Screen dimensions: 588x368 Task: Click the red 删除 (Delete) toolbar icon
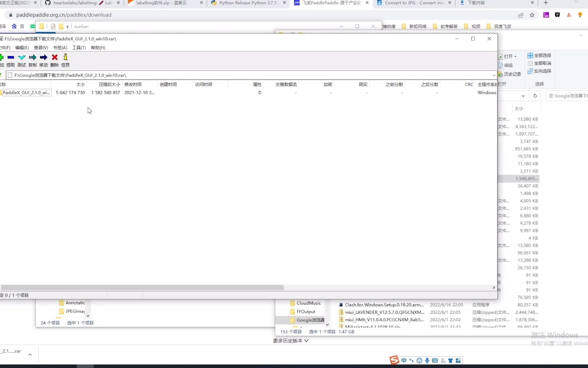click(54, 60)
